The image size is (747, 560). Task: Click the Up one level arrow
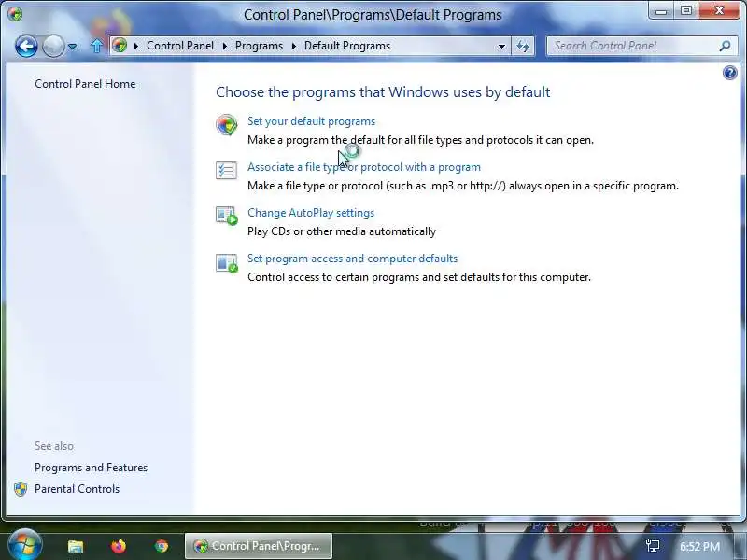pyautogui.click(x=97, y=46)
